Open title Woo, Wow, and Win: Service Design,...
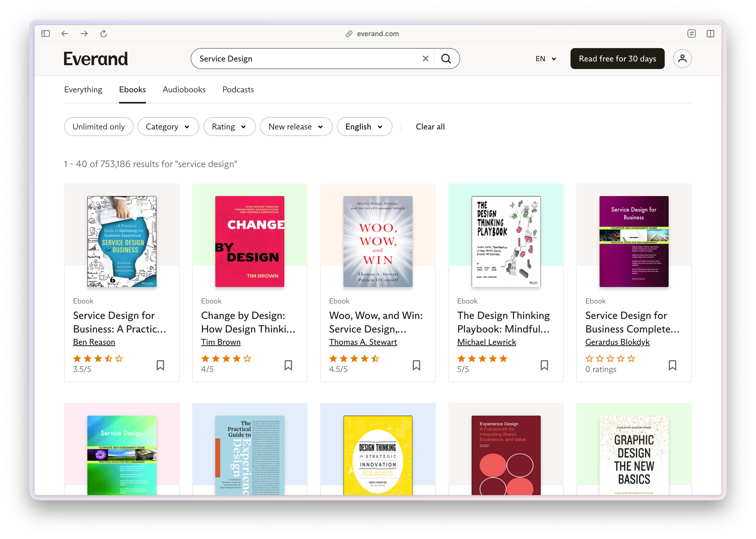 [x=376, y=322]
